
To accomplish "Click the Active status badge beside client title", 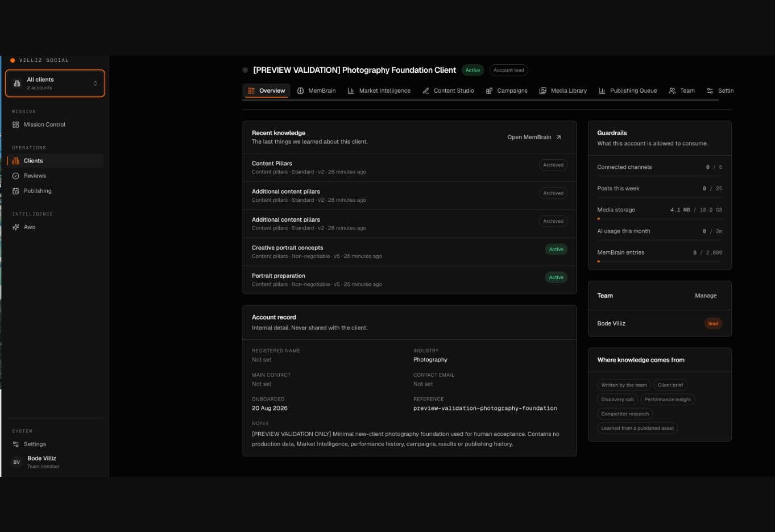I will pos(473,70).
